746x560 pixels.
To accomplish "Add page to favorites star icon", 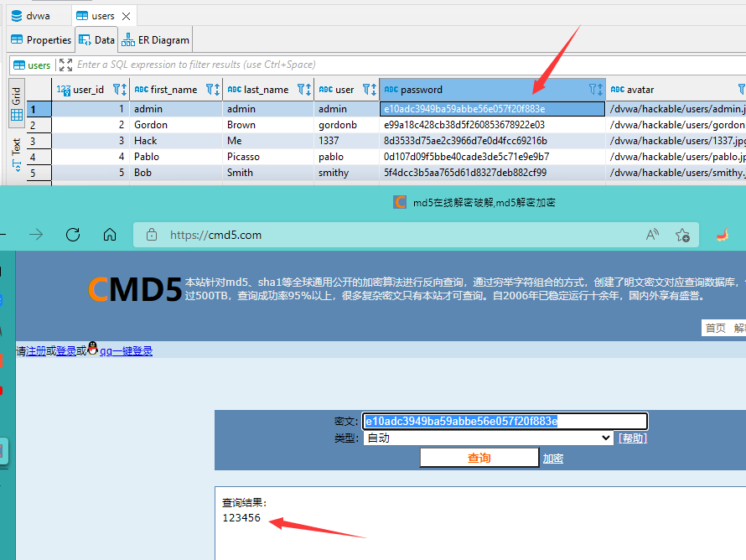I will tap(682, 235).
